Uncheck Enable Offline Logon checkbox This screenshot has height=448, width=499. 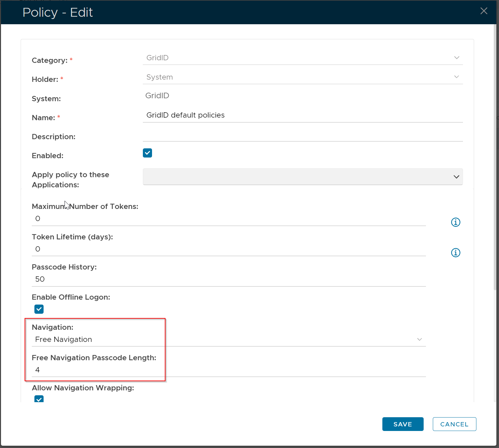coord(39,309)
